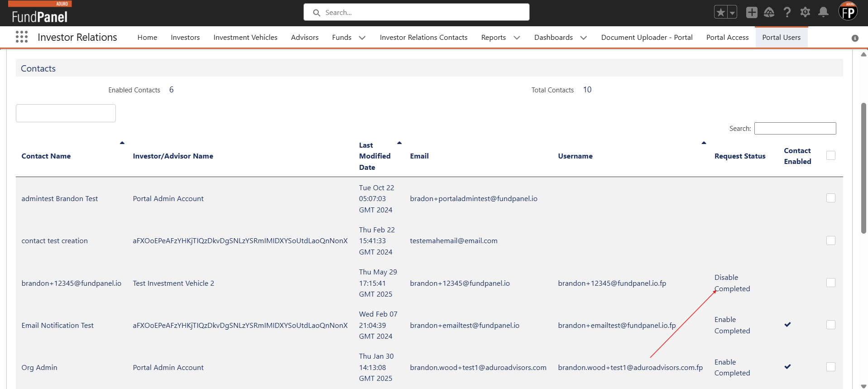Open Global Actions plus icon
Image resolution: width=868 pixels, height=389 pixels.
tap(752, 12)
